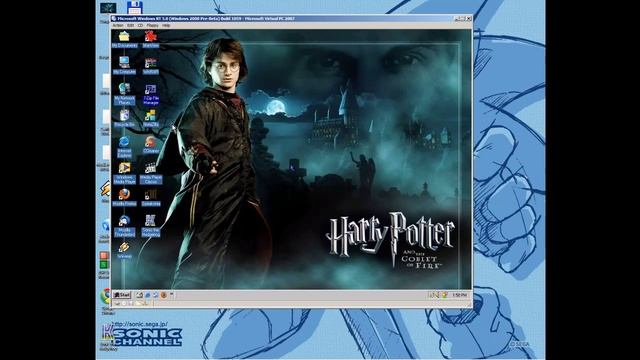
Task: Open the shortcut right of Recycle Bin
Action: tap(151, 118)
